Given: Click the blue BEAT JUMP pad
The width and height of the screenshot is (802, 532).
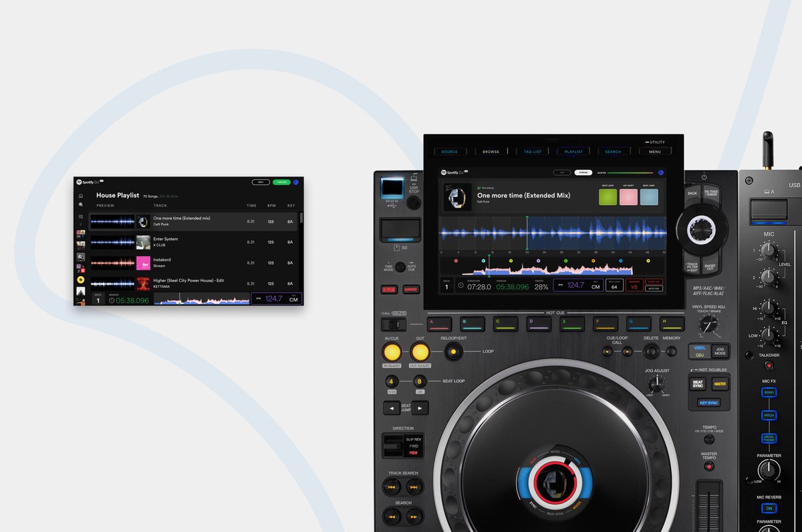Looking at the screenshot, I should [x=649, y=197].
